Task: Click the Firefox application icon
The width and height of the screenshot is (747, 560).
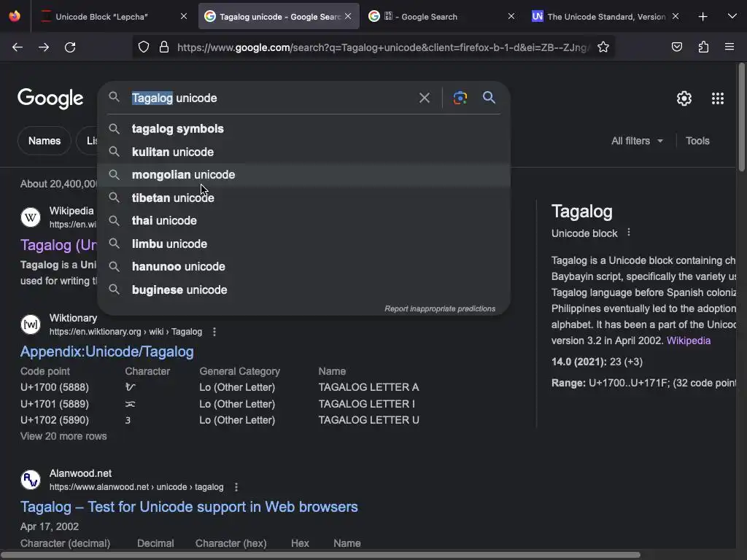Action: point(15,16)
